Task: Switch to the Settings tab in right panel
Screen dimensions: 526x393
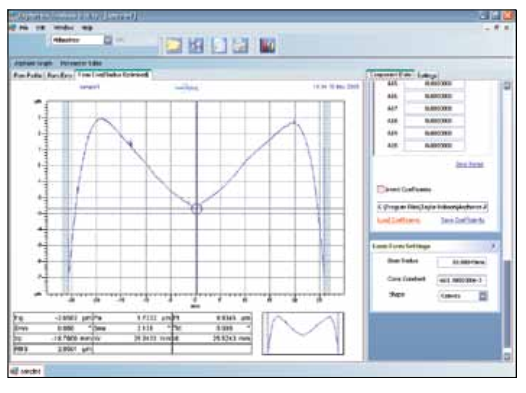Action: 427,75
